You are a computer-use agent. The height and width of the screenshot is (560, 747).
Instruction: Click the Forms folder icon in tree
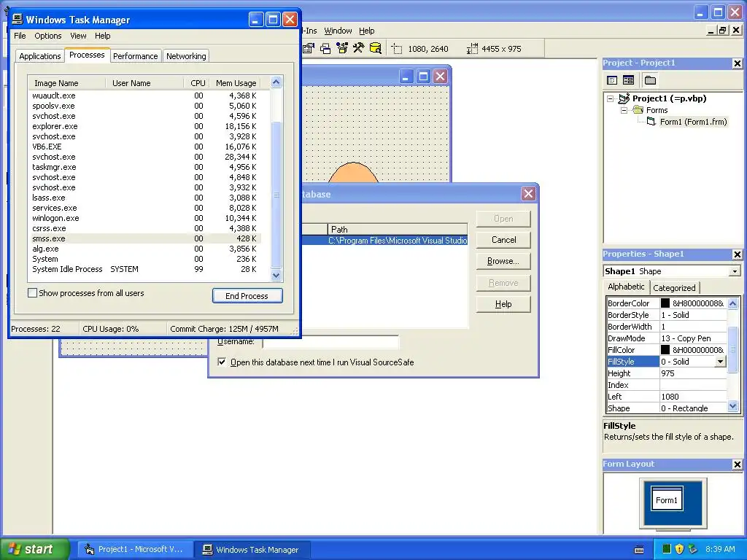pyautogui.click(x=638, y=110)
